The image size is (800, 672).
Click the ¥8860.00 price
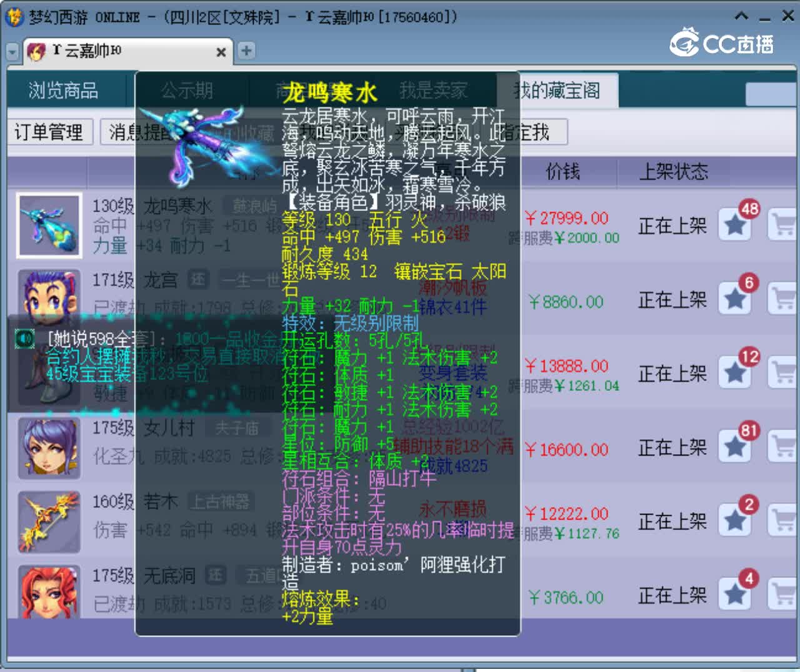(x=566, y=302)
